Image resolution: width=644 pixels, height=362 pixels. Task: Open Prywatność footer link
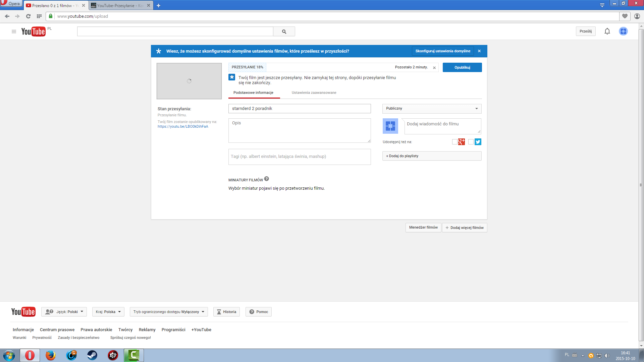[42, 338]
